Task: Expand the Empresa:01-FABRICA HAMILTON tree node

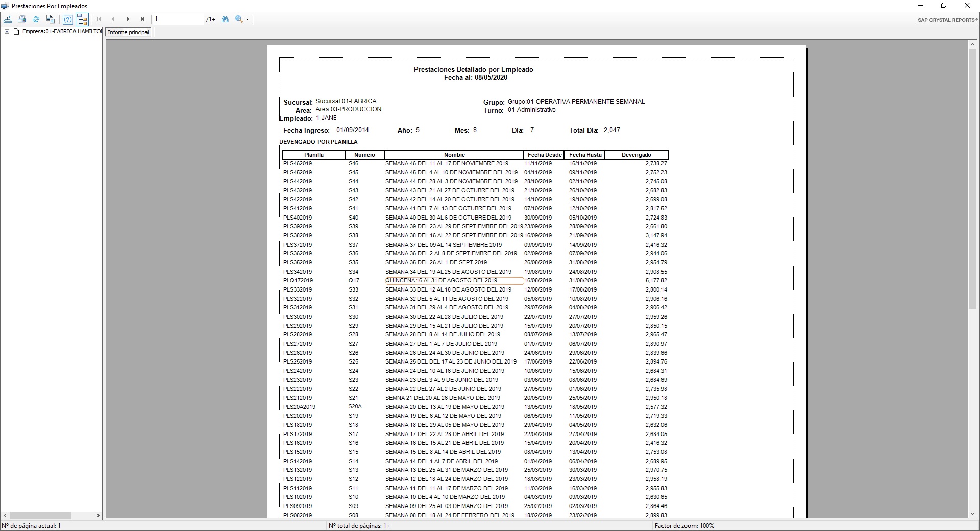Action: pyautogui.click(x=7, y=32)
